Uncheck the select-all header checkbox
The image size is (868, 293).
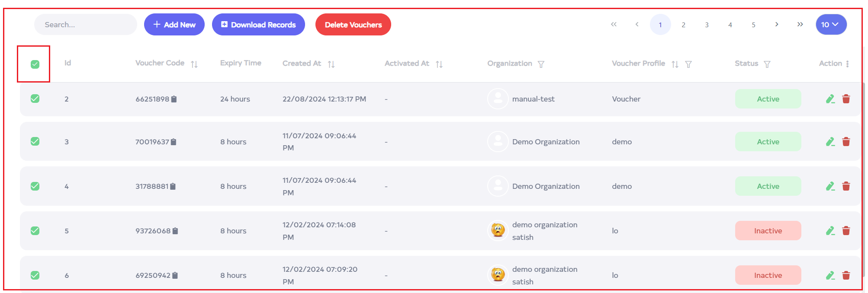coord(35,64)
